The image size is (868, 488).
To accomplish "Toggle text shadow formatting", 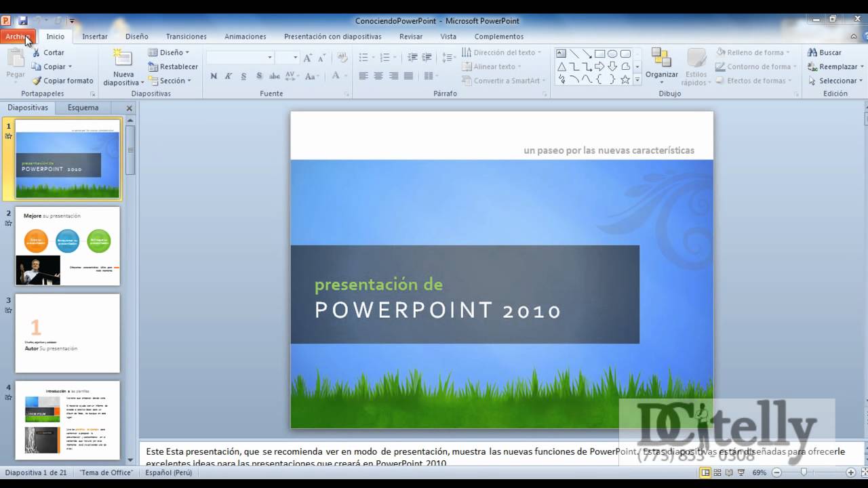I will point(259,77).
